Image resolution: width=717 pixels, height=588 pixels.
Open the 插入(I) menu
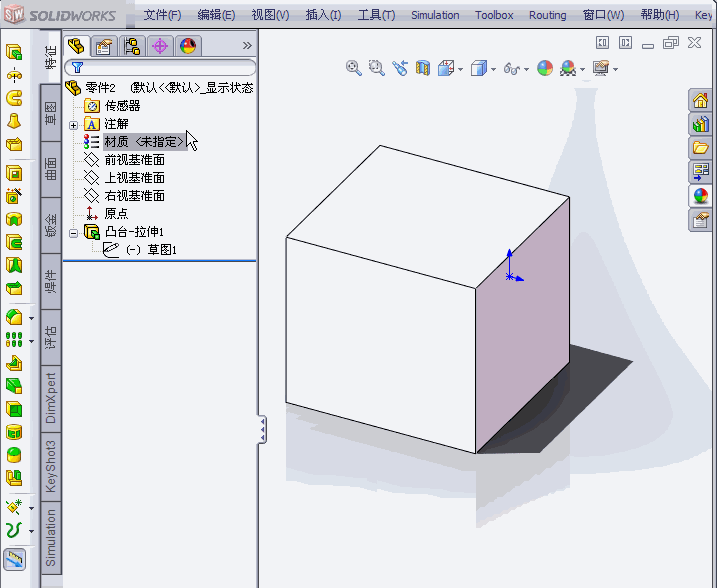point(323,15)
